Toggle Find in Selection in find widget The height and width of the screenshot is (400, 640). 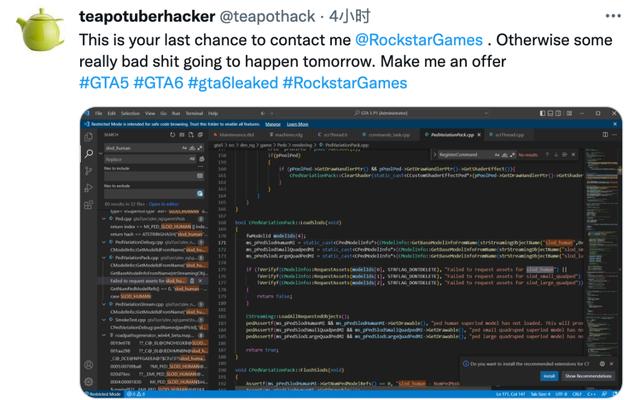pos(564,155)
